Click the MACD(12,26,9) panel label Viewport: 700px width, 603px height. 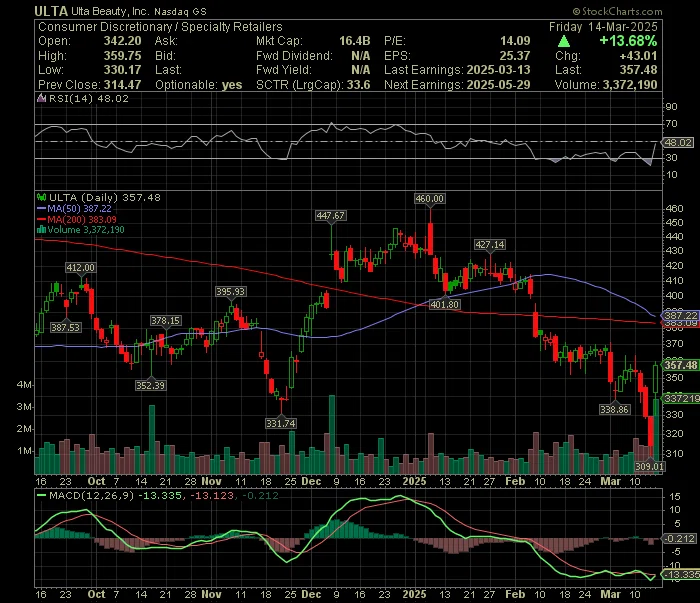pos(92,495)
